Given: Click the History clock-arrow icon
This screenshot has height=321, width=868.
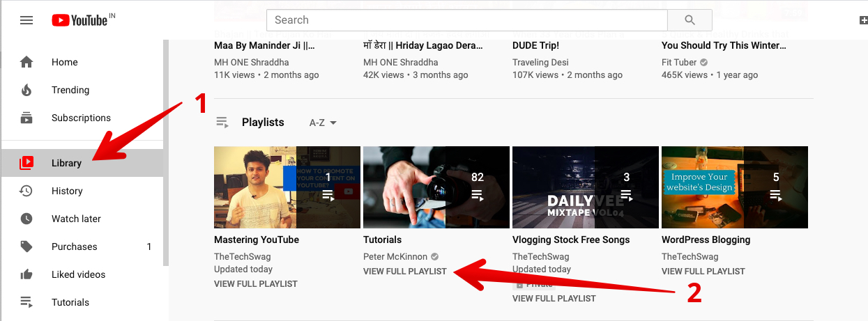Looking at the screenshot, I should (26, 191).
